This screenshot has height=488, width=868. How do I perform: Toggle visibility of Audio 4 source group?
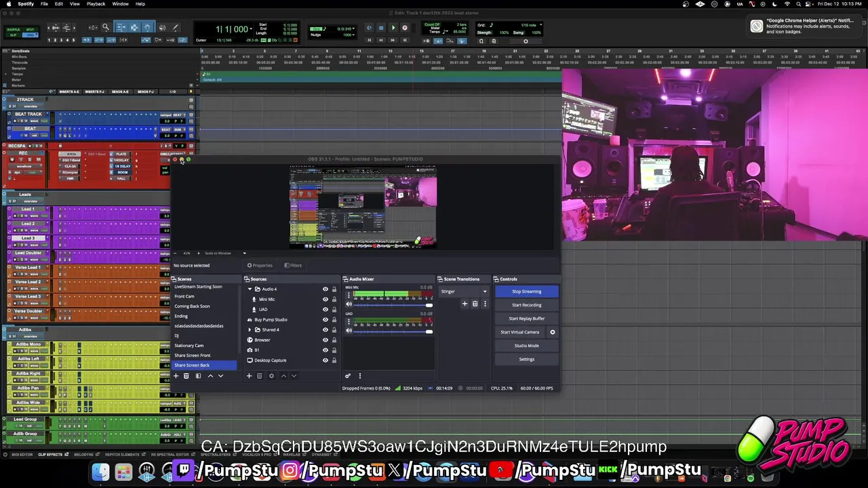click(x=325, y=289)
